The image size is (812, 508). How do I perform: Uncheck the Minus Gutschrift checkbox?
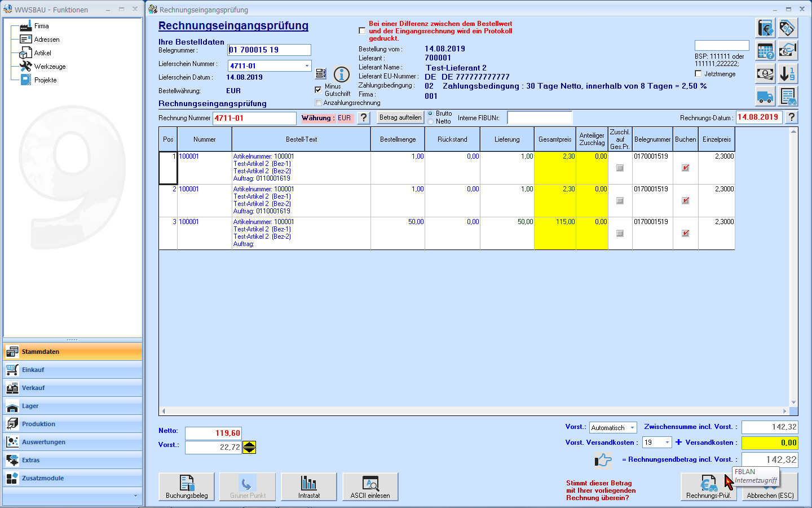(x=318, y=89)
